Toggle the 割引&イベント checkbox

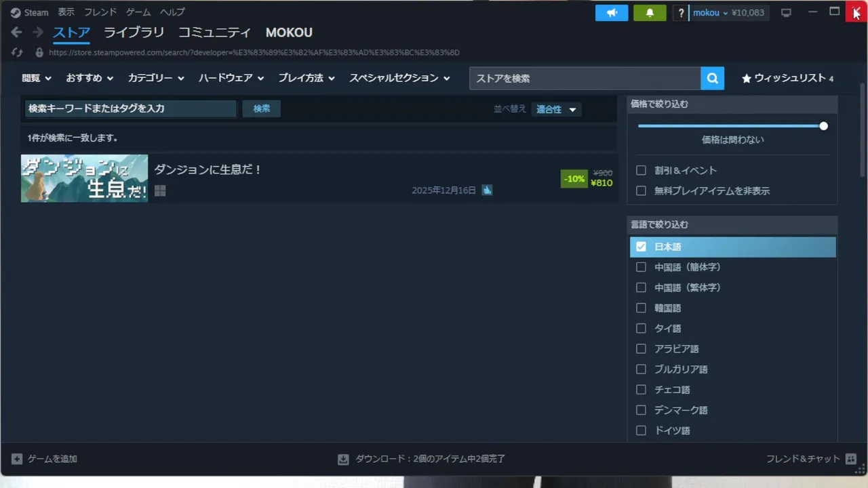tap(641, 170)
